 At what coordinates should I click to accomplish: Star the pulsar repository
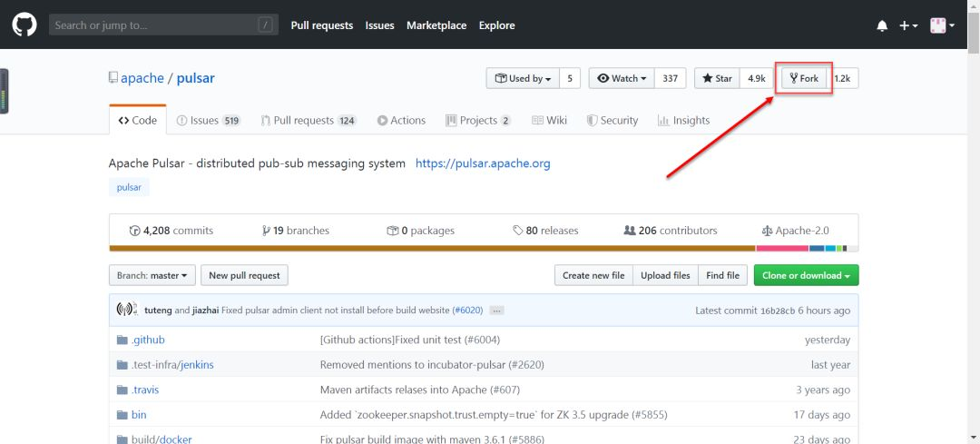tap(717, 78)
